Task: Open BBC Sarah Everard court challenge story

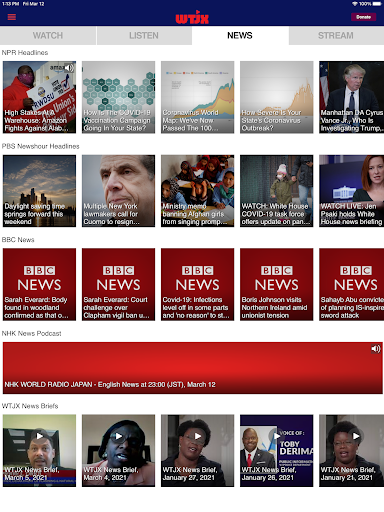Action: point(118,284)
